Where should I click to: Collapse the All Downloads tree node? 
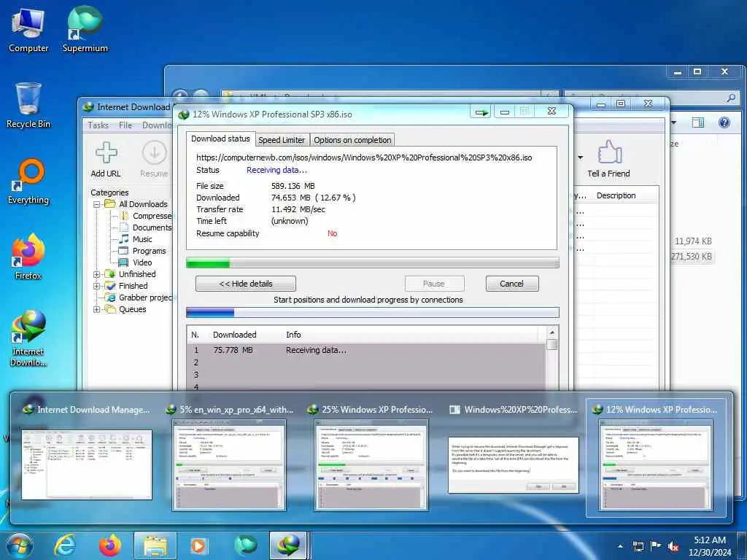pyautogui.click(x=96, y=204)
